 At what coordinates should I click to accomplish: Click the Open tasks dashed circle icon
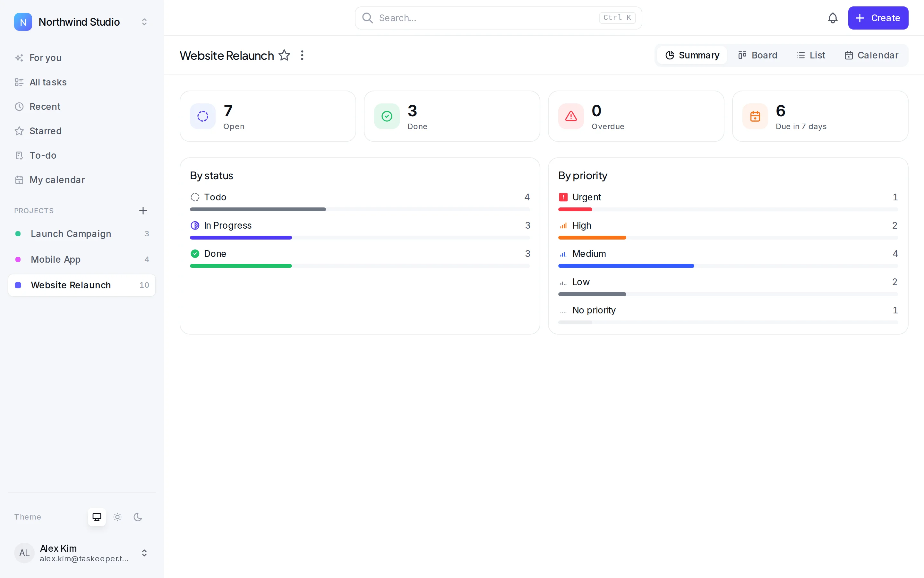coord(203,116)
